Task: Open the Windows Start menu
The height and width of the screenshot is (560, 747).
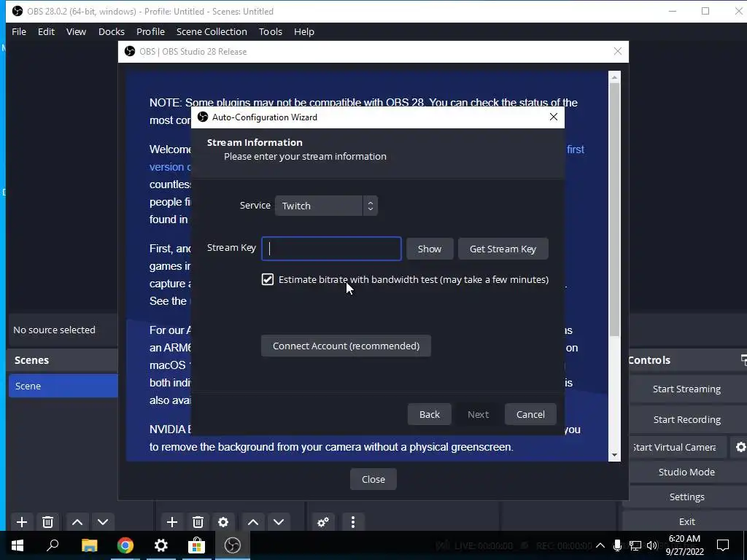Action: pyautogui.click(x=18, y=545)
